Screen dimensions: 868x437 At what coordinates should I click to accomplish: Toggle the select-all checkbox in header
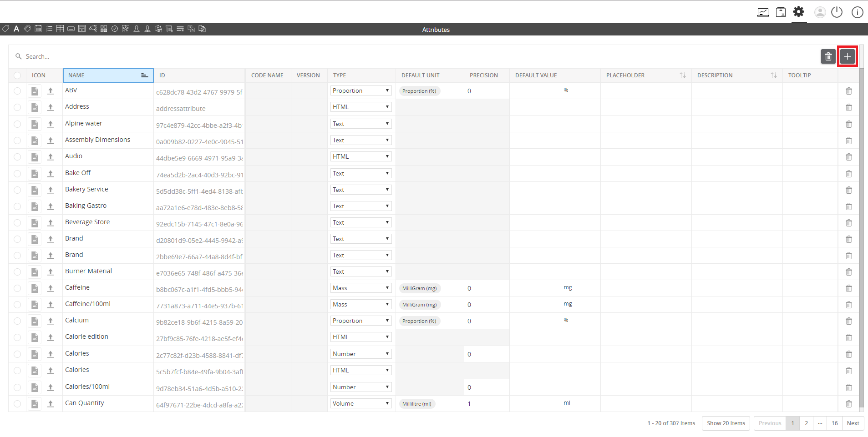17,75
